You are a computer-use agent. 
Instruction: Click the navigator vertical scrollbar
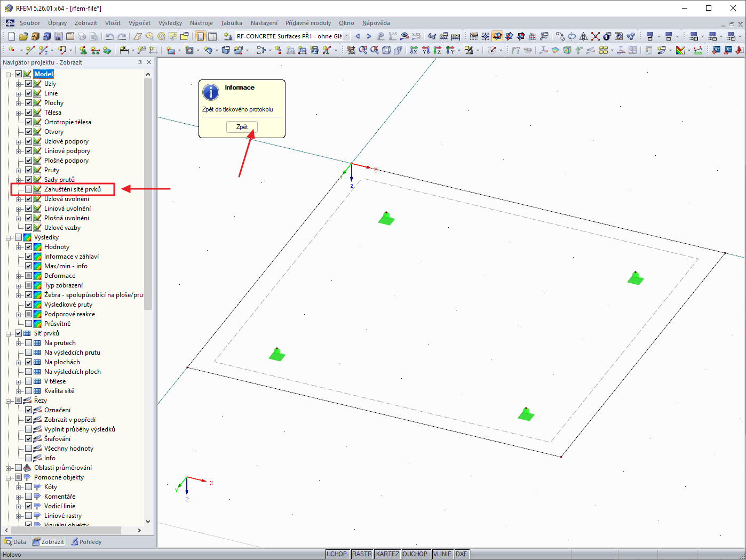pos(148,194)
